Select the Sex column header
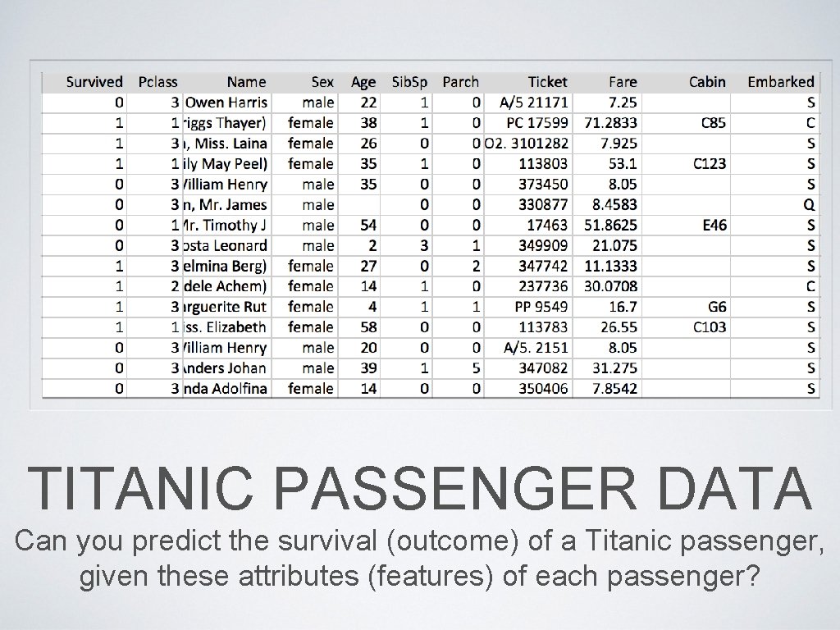840x630 pixels. point(322,82)
